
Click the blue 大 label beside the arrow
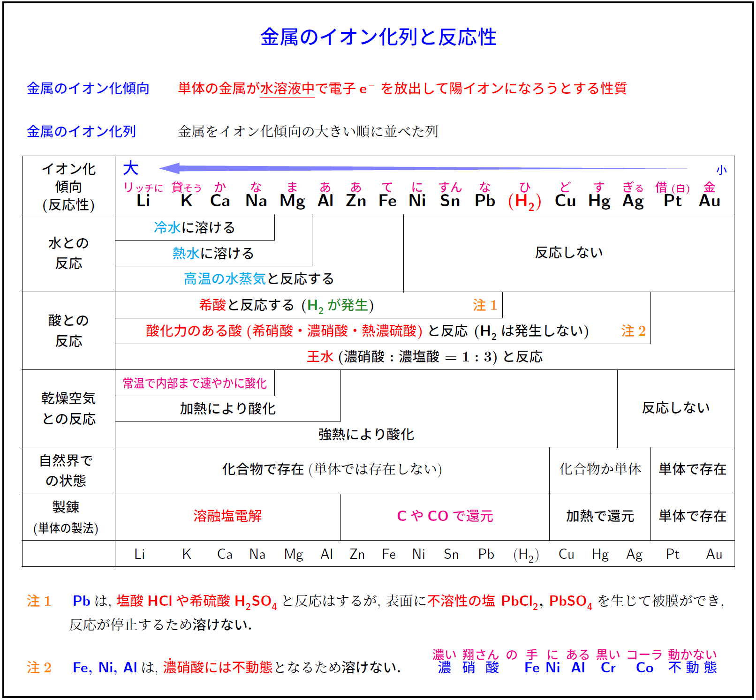pos(130,168)
